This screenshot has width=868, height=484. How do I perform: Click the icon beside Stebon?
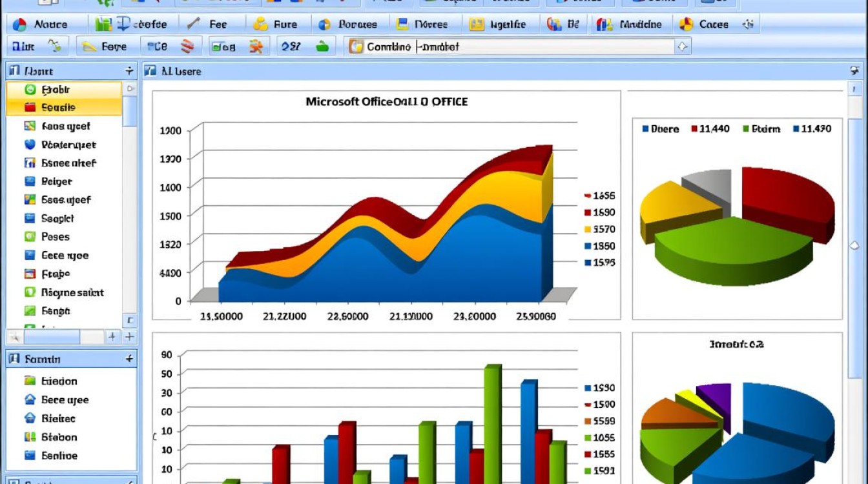click(x=30, y=437)
